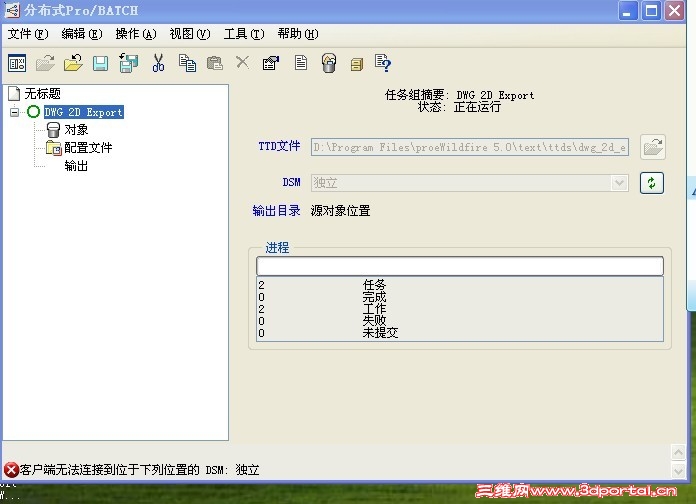
Task: Collapse the DWG 2D Export tree node
Action: pos(15,112)
